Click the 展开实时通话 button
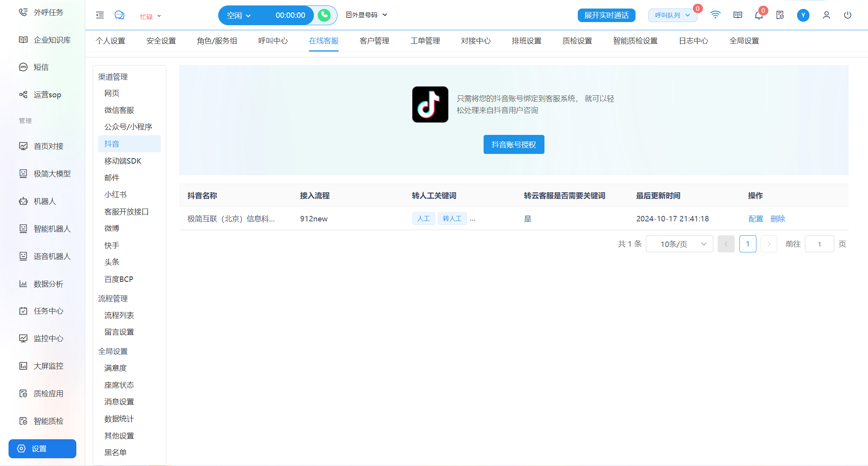868x466 pixels. (x=606, y=15)
